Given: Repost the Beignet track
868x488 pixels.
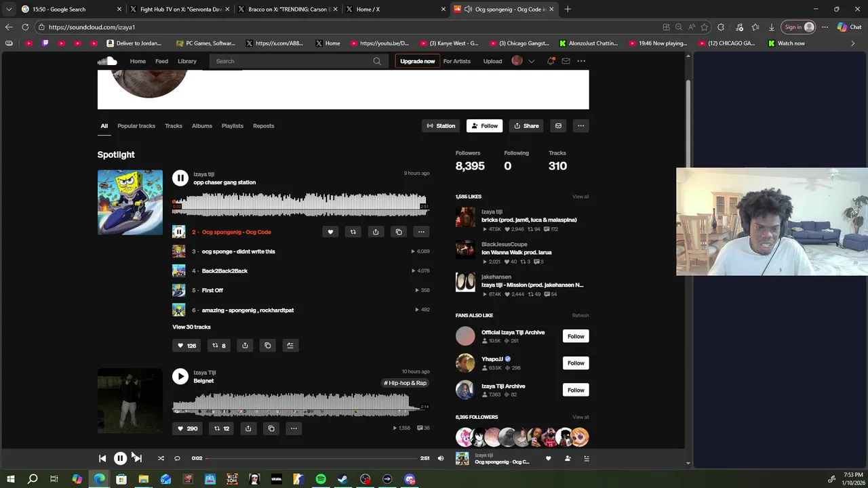Looking at the screenshot, I should pos(221,428).
